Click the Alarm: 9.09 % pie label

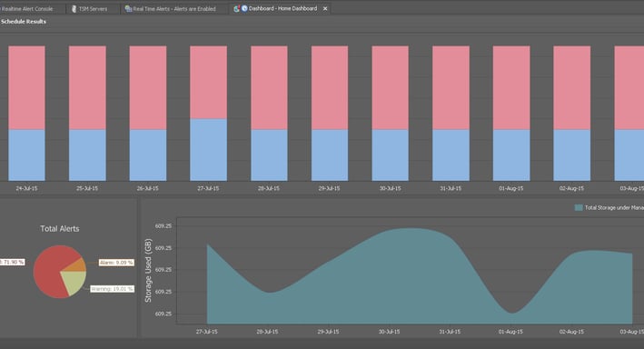click(116, 263)
